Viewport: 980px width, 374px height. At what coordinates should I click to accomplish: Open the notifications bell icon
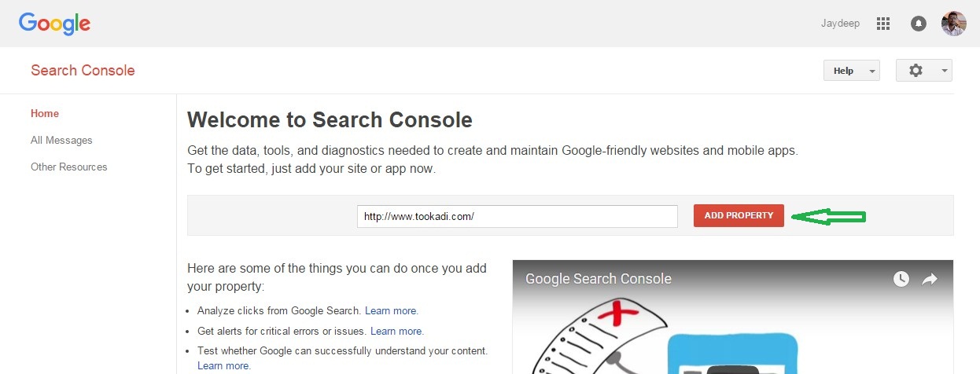click(x=918, y=24)
